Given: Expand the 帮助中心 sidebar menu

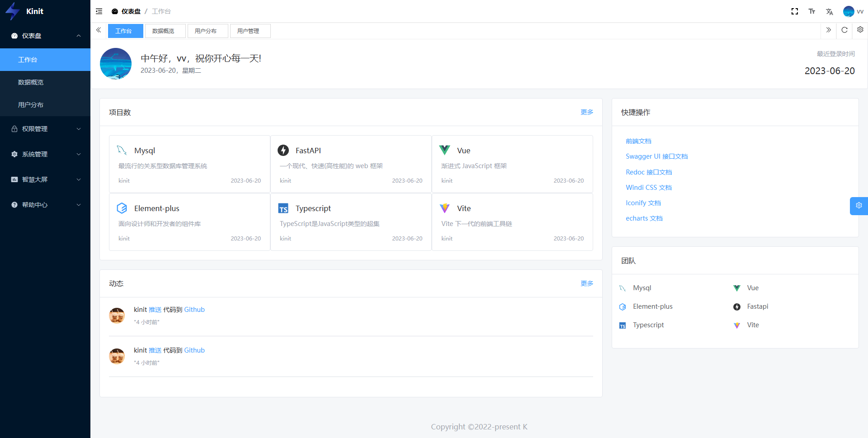Looking at the screenshot, I should click(x=45, y=205).
